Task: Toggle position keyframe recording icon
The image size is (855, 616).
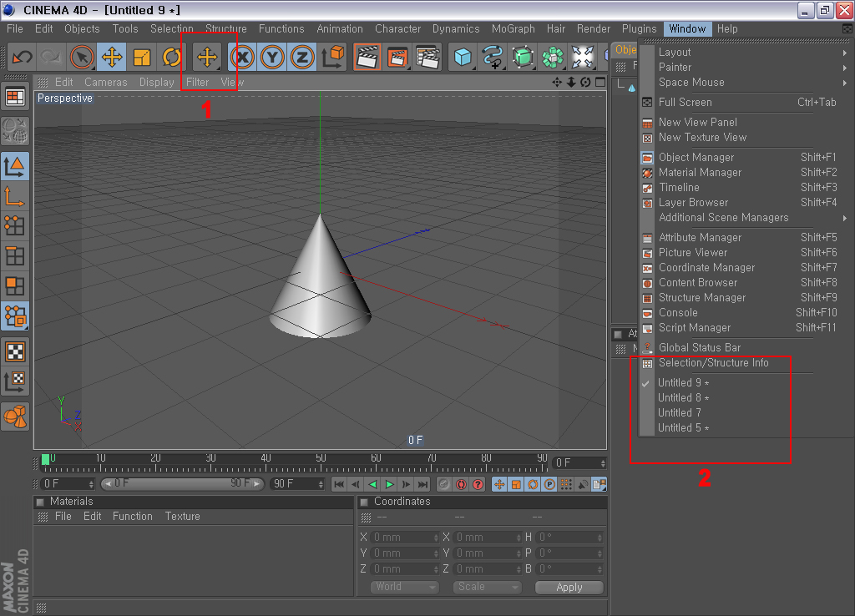Action: click(x=499, y=484)
